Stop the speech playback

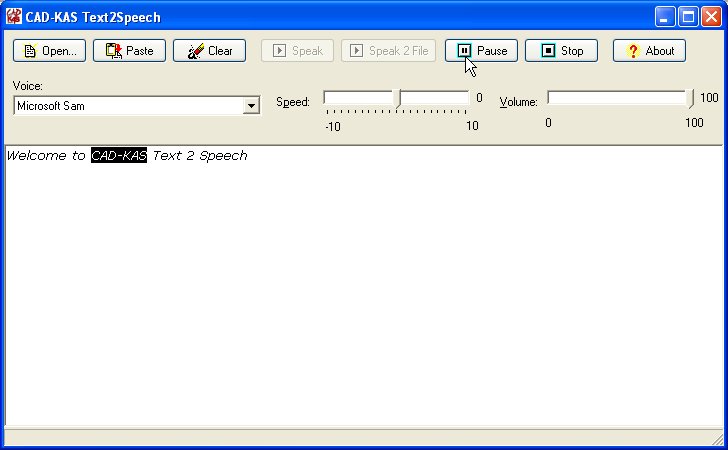click(x=561, y=51)
